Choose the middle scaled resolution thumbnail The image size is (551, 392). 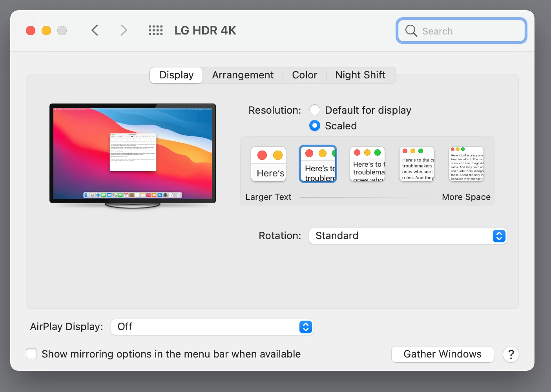coord(367,164)
